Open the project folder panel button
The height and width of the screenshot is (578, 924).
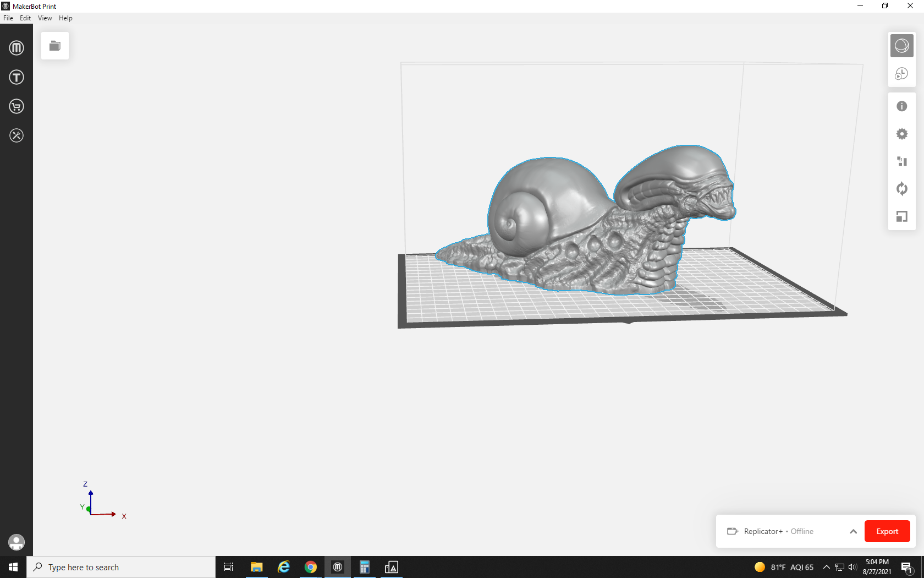(x=55, y=46)
